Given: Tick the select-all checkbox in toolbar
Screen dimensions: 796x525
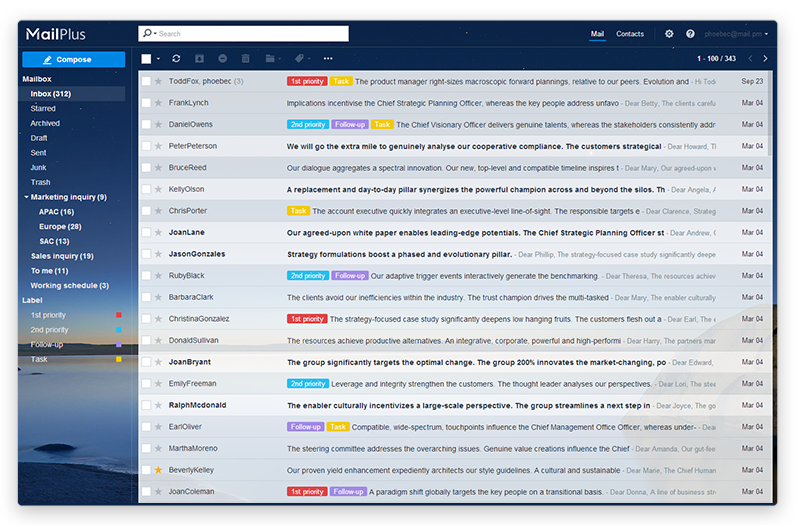Looking at the screenshot, I should point(146,59).
